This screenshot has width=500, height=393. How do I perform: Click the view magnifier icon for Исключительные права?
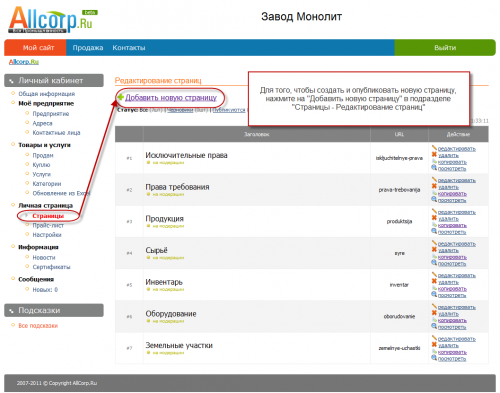434,168
